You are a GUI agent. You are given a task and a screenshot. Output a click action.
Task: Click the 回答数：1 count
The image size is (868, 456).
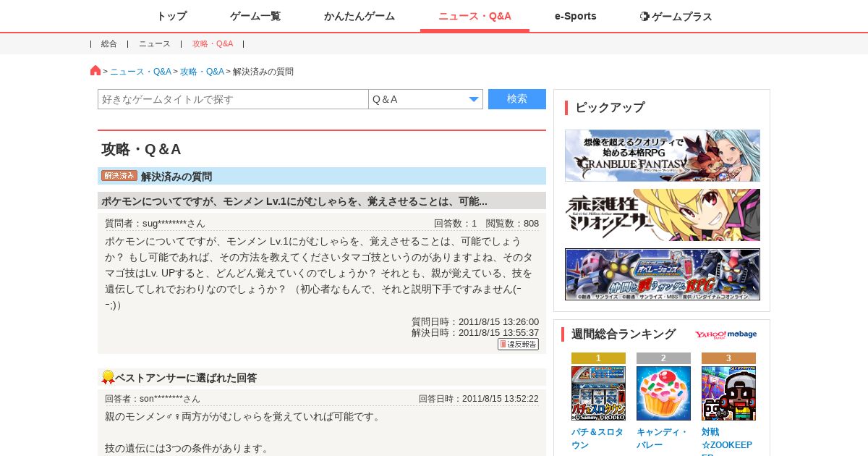455,223
